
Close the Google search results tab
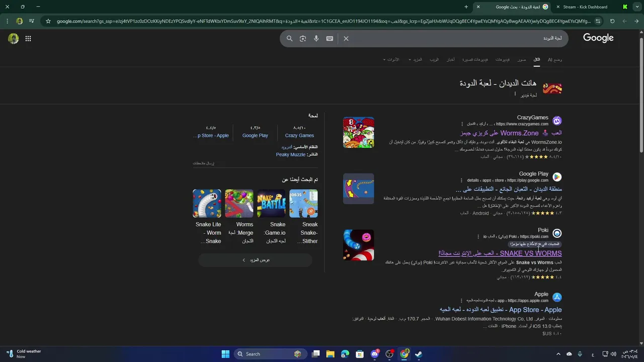pos(478,7)
